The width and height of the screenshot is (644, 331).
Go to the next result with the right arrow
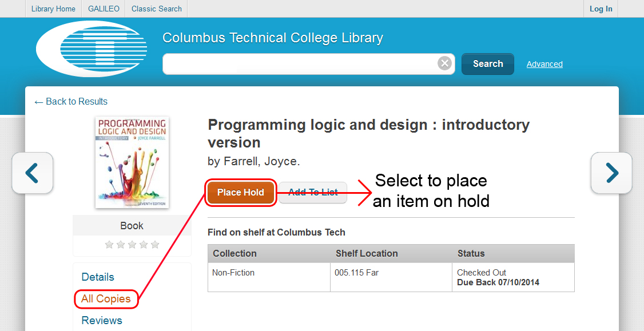click(611, 173)
